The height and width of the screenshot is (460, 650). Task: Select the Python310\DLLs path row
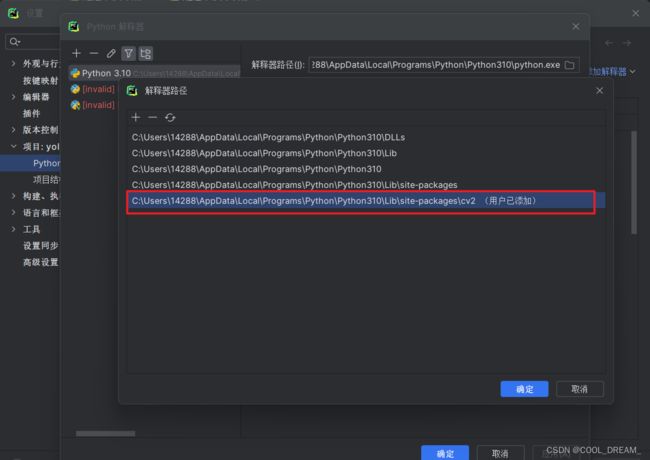click(x=366, y=137)
